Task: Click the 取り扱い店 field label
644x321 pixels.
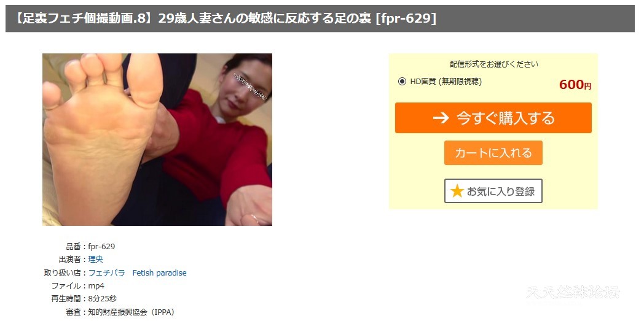Action: click(x=63, y=273)
